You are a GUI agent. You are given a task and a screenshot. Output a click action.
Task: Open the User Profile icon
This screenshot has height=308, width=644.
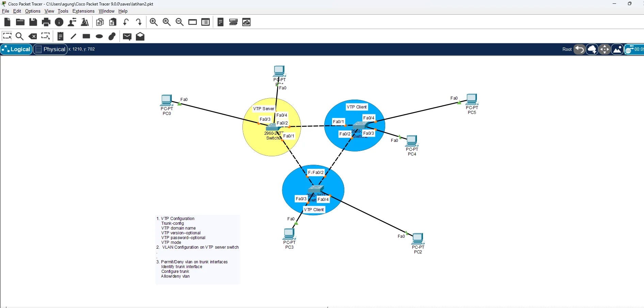tap(72, 22)
